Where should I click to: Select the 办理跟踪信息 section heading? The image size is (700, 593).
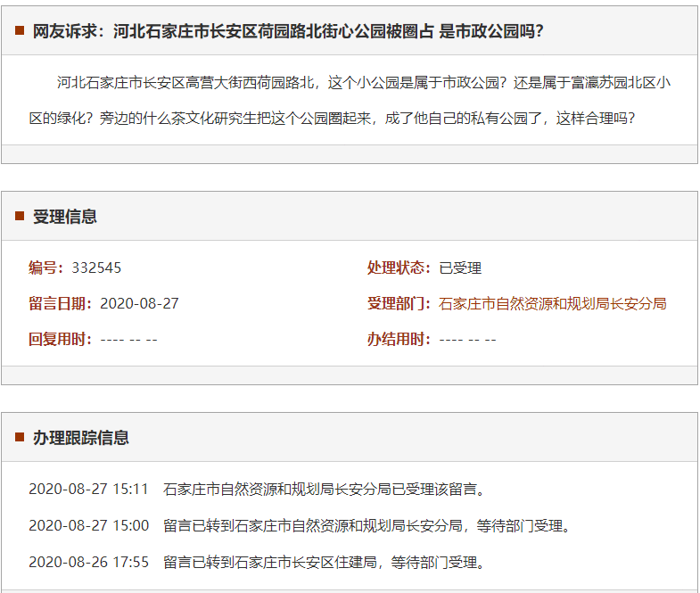81,437
